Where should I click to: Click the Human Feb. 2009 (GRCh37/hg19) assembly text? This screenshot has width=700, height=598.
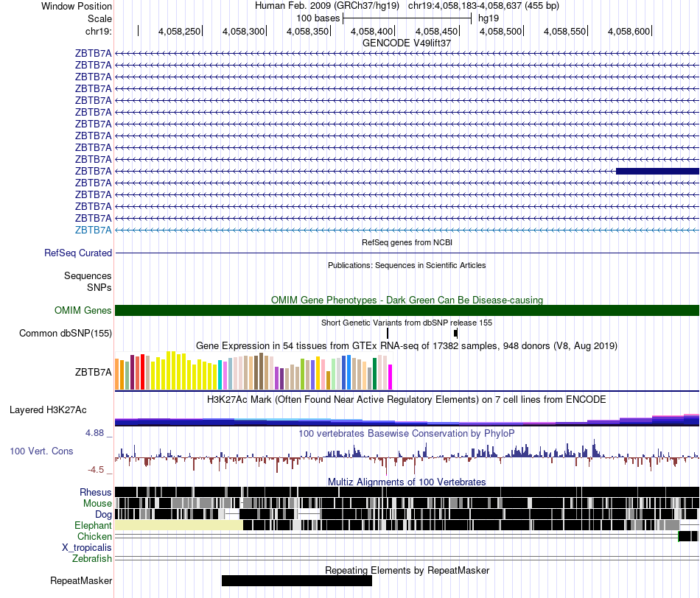(x=326, y=6)
